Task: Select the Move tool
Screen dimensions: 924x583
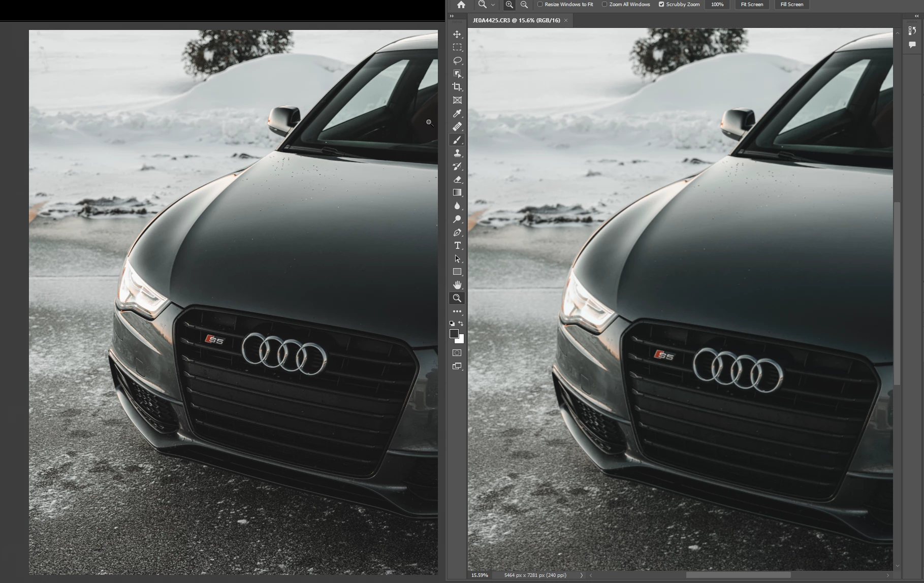Action: [x=457, y=34]
